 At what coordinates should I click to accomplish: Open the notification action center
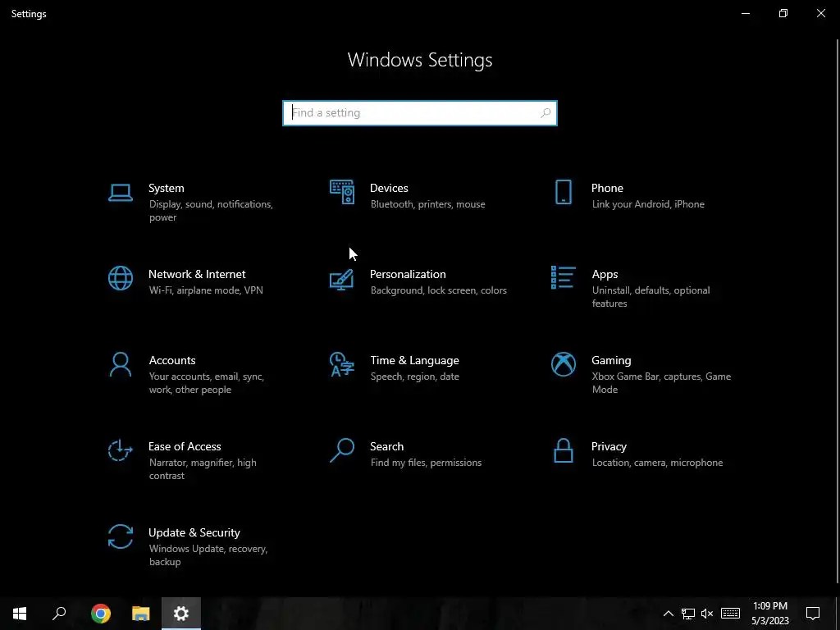pos(813,614)
